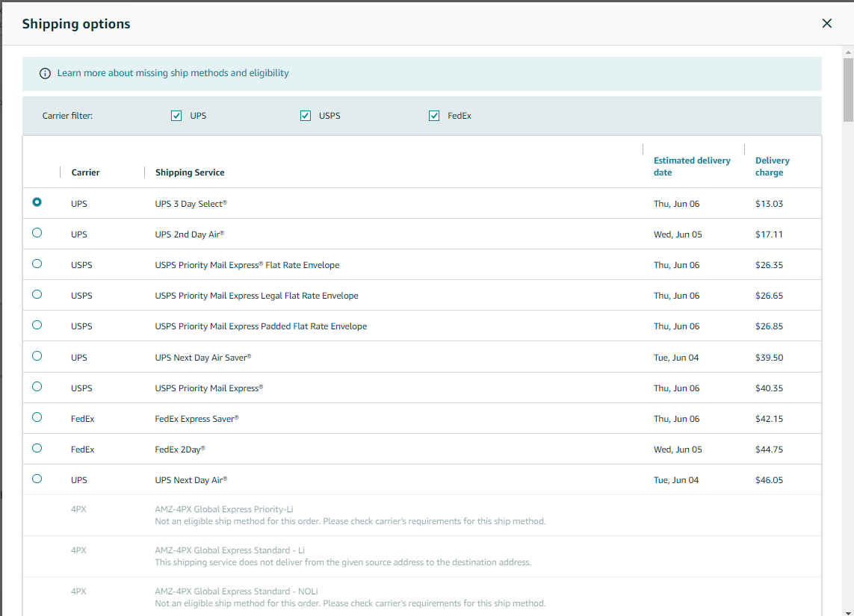854x616 pixels.
Task: Click the 'Carrier filter:' label
Action: 67,116
